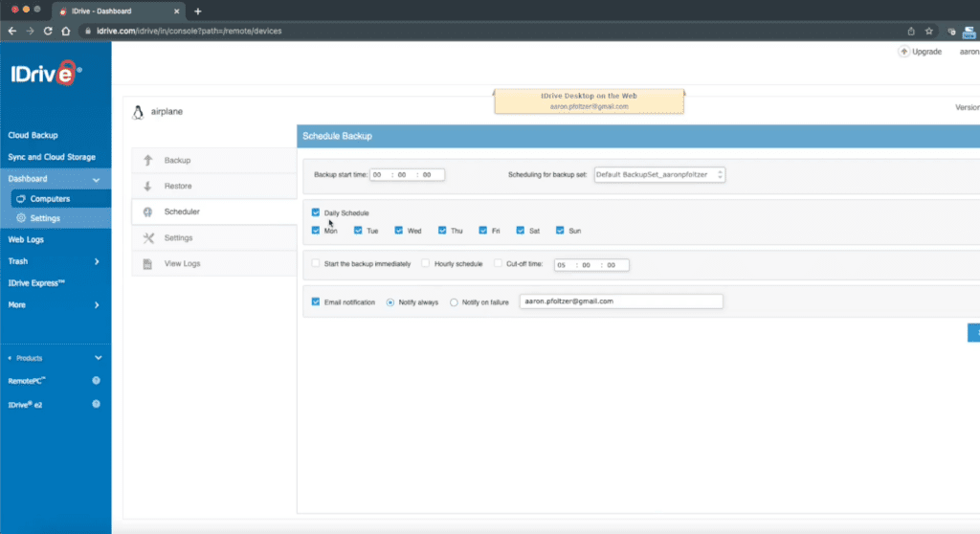
Task: Open Web Logs in sidebar
Action: pos(26,239)
